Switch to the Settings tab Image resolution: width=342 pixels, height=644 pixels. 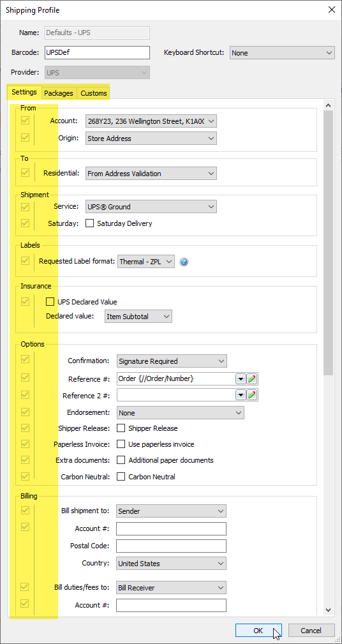[24, 92]
